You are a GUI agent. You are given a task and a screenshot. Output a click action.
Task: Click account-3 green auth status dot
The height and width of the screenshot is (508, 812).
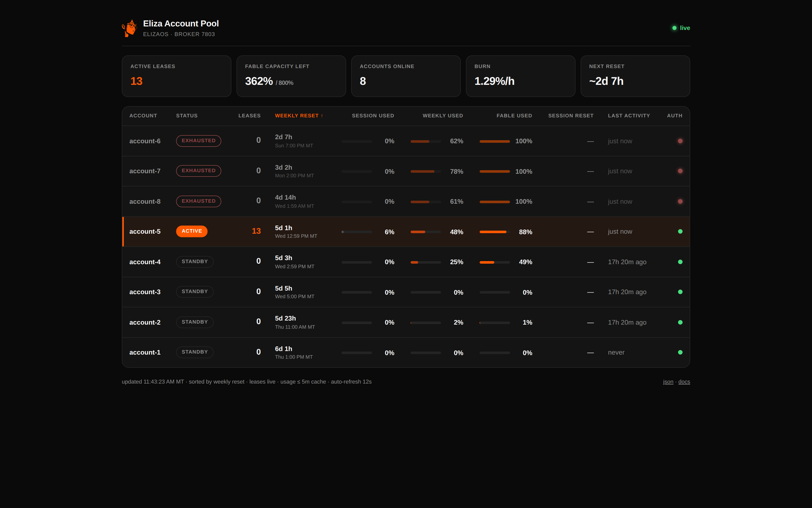(x=680, y=292)
